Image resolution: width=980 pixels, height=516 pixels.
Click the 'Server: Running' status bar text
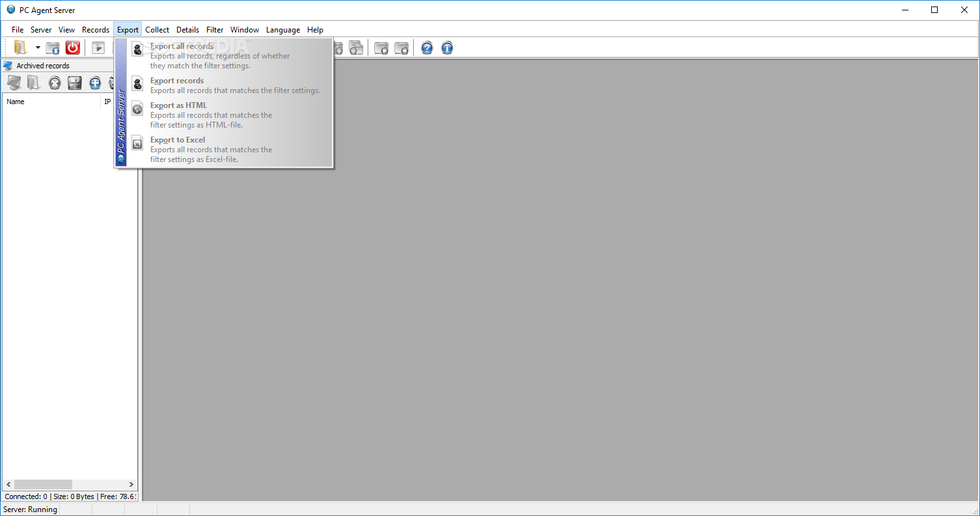point(31,509)
